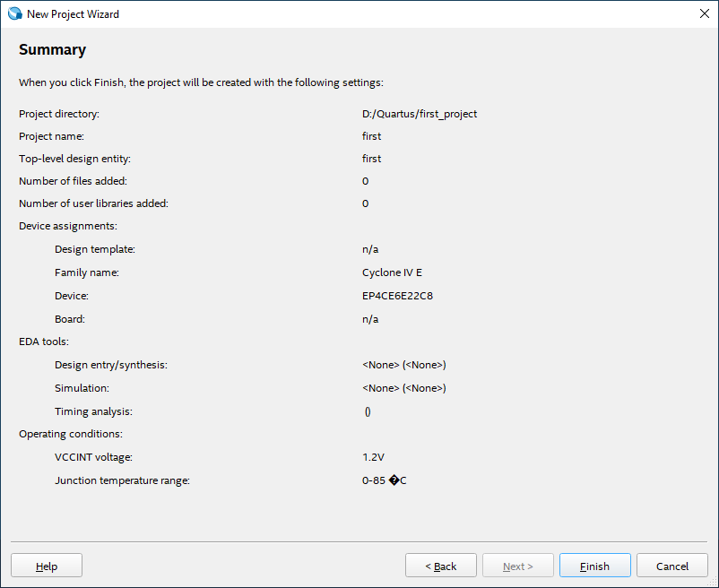Open Help for the wizard
This screenshot has height=588, width=719.
(x=47, y=566)
